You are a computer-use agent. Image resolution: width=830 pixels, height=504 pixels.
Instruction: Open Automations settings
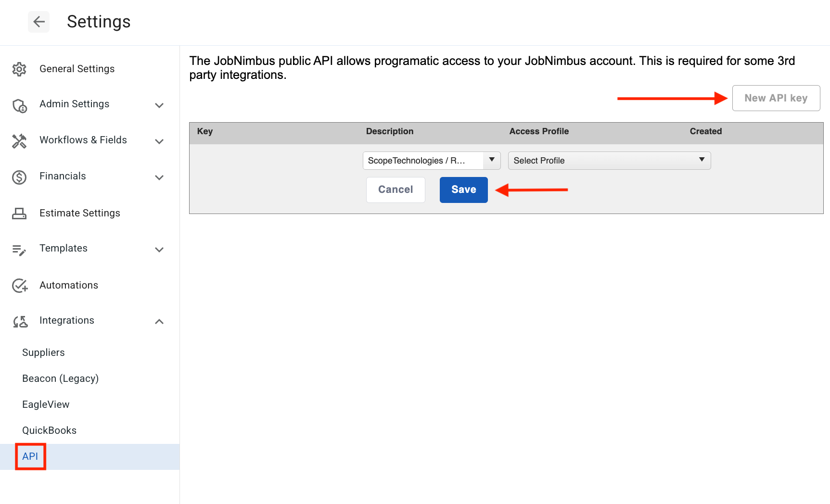[69, 285]
